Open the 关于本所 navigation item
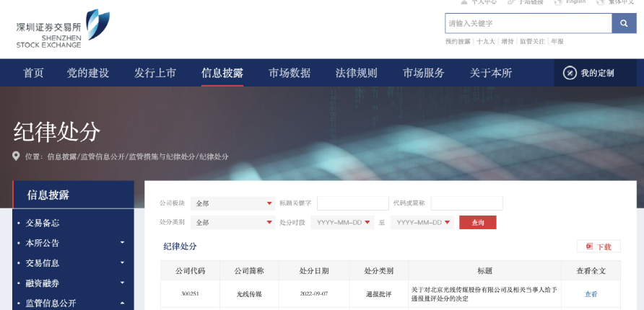This screenshot has width=644, height=310. (491, 73)
